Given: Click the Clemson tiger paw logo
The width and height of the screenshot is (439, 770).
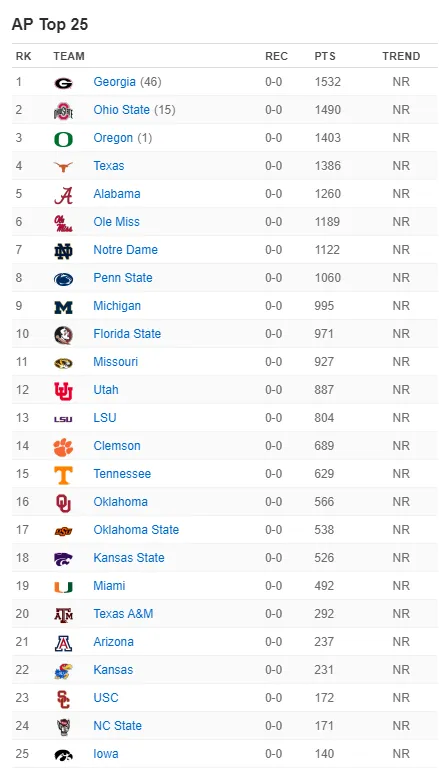Looking at the screenshot, I should click(x=63, y=447).
